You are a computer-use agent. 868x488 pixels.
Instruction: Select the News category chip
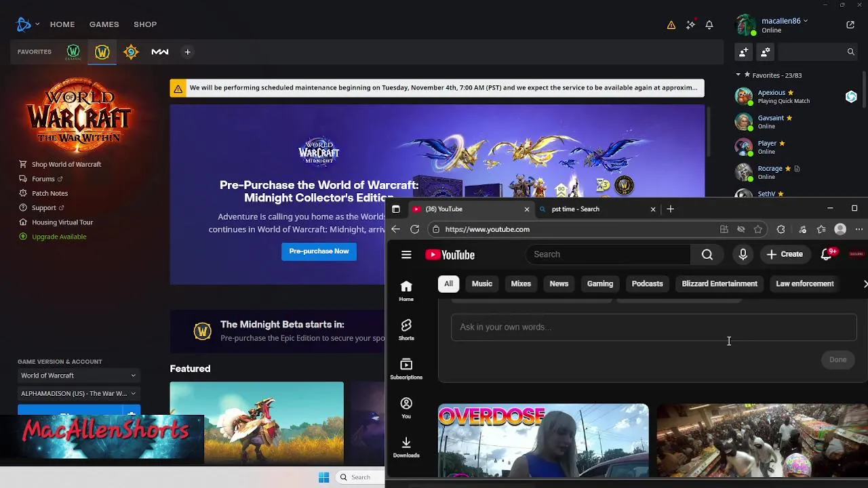point(559,284)
